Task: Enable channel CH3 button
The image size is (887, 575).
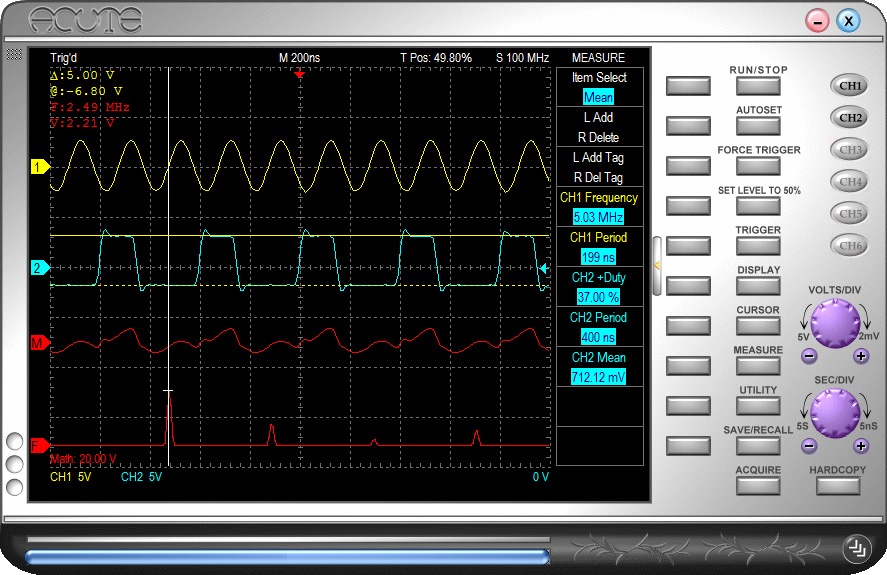Action: point(850,149)
